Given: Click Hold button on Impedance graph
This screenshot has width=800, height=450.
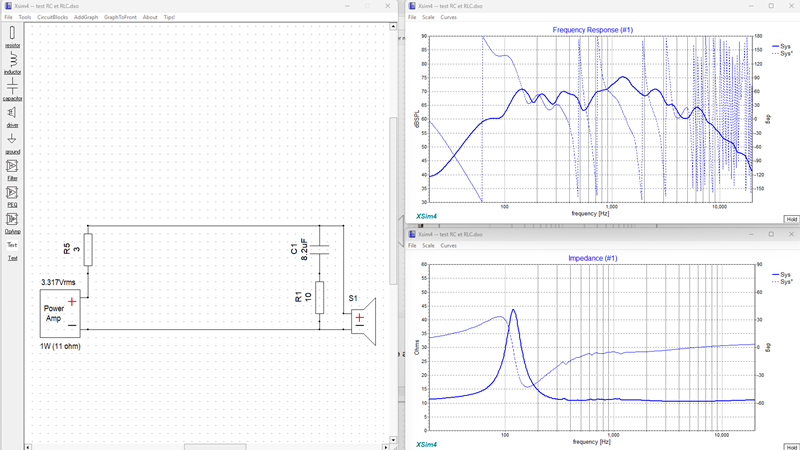Looking at the screenshot, I should (791, 447).
